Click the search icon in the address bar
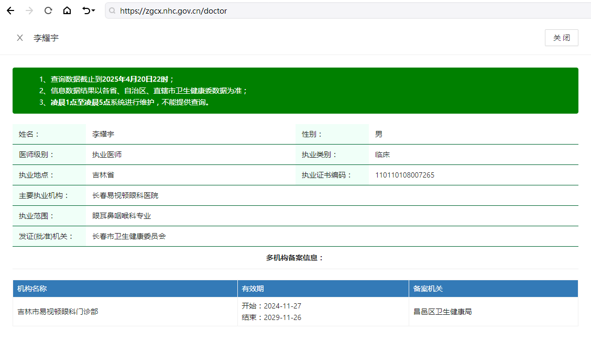The width and height of the screenshot is (591, 364). [x=112, y=11]
